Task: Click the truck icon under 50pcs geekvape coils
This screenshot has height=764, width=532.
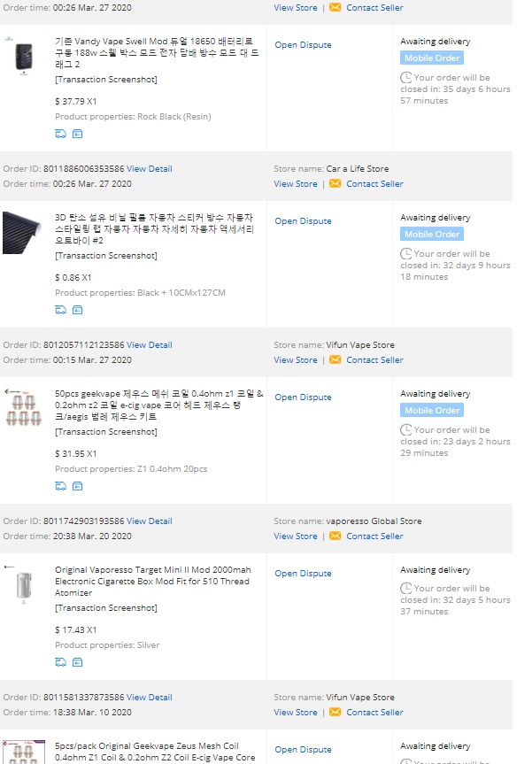Action: [60, 486]
